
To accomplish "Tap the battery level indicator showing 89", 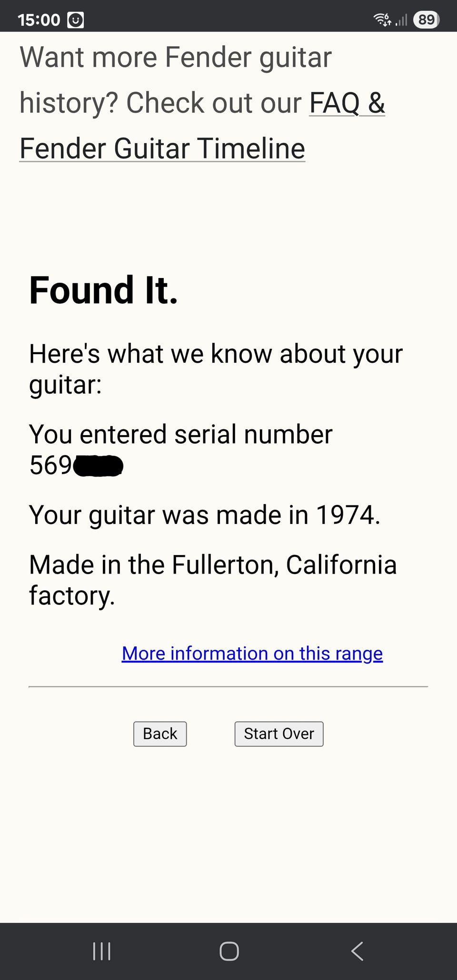I will 426,20.
